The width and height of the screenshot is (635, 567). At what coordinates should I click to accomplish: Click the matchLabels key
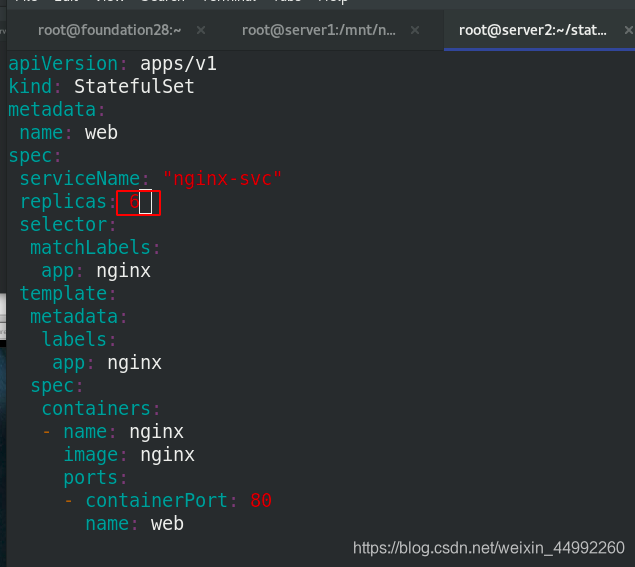pyautogui.click(x=90, y=247)
